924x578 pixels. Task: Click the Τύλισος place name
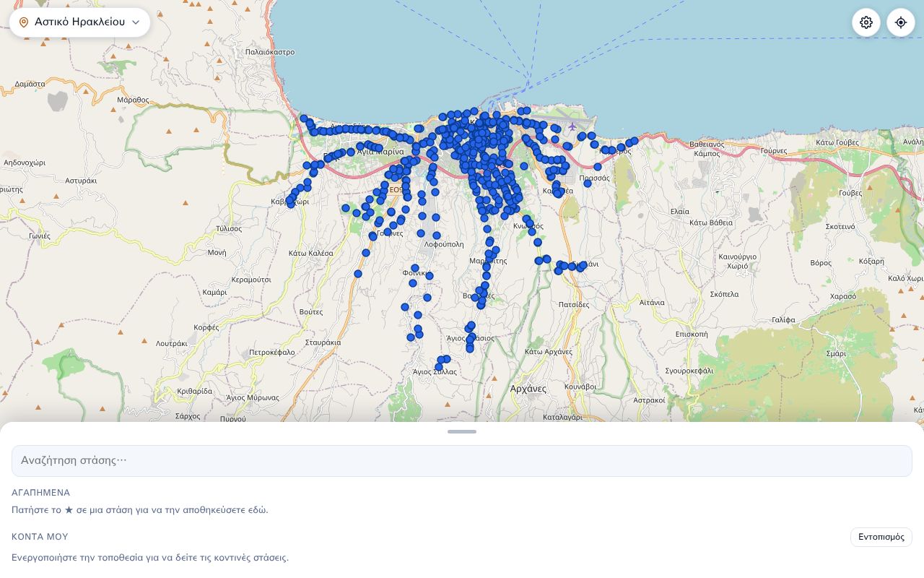click(x=229, y=228)
